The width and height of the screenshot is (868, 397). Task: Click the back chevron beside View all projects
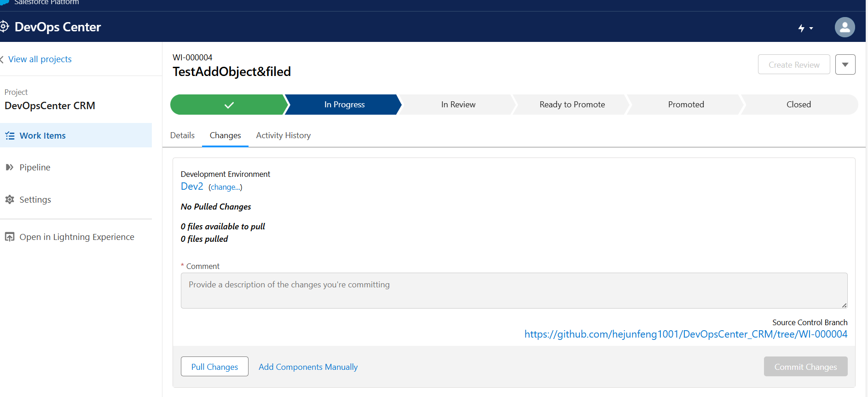(2, 59)
